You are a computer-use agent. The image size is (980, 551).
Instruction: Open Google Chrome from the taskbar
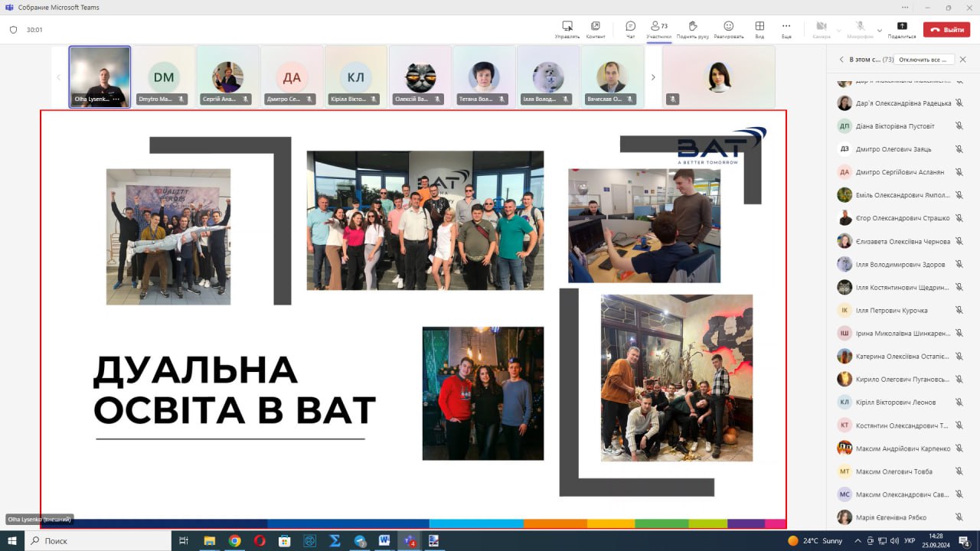pyautogui.click(x=234, y=540)
